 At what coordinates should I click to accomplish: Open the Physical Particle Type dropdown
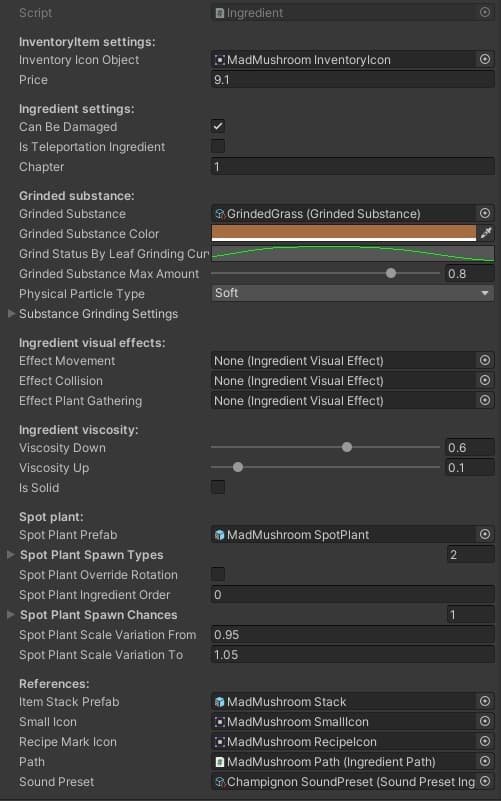(x=352, y=293)
